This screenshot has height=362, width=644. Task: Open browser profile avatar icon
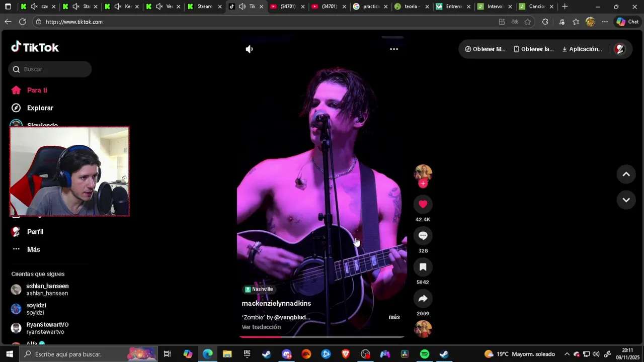[x=590, y=22]
